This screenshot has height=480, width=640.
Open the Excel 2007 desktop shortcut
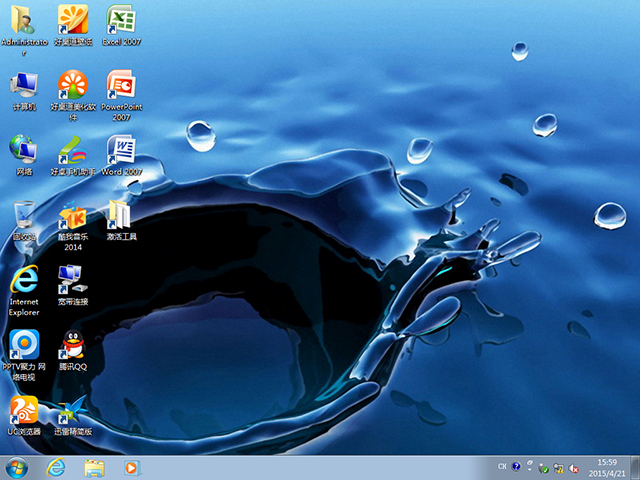point(121,20)
